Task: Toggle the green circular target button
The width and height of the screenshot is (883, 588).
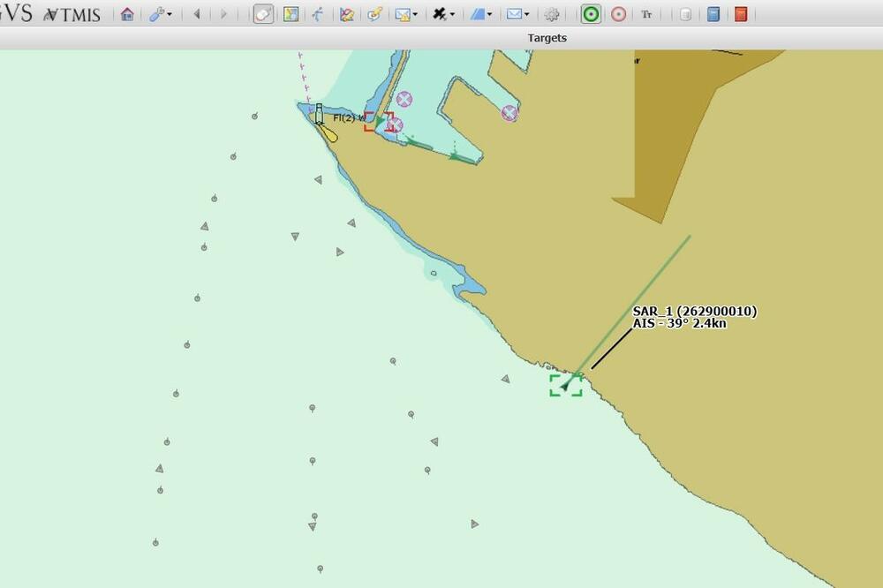Action: [x=591, y=14]
